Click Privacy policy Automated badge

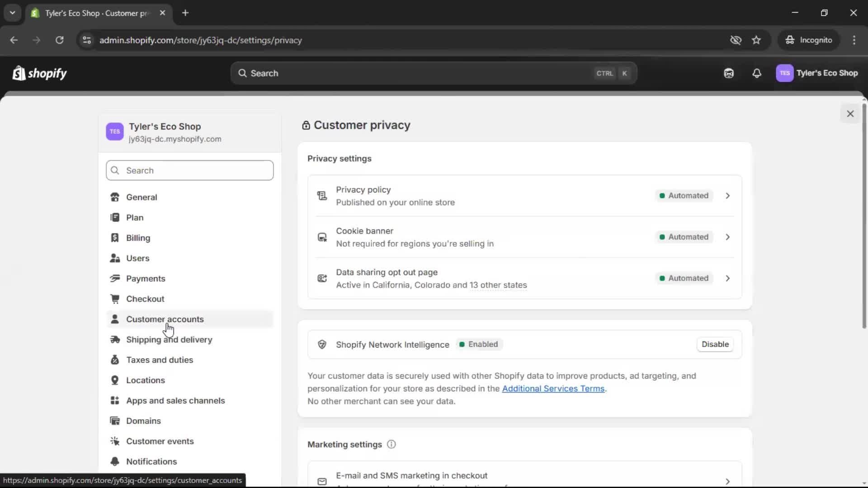point(684,196)
